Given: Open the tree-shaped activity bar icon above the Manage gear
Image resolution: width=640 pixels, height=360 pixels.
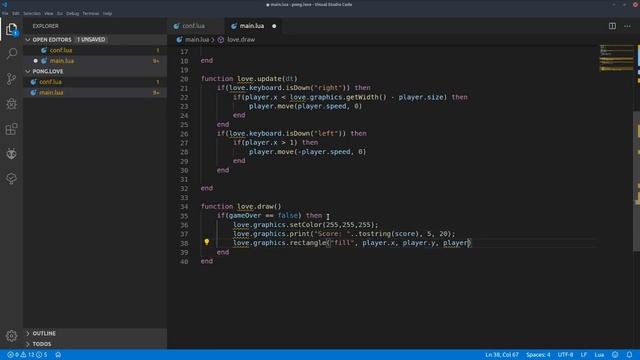Looking at the screenshot, I should (11, 178).
